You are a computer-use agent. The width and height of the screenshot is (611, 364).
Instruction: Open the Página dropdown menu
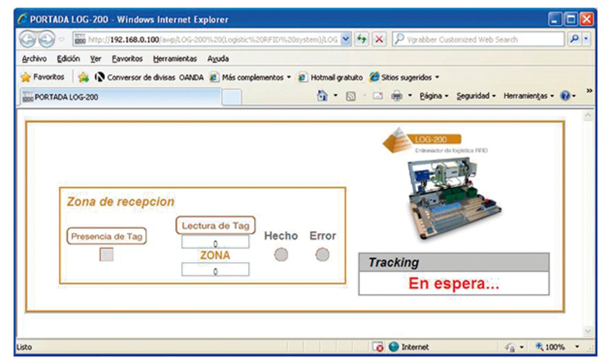(434, 96)
